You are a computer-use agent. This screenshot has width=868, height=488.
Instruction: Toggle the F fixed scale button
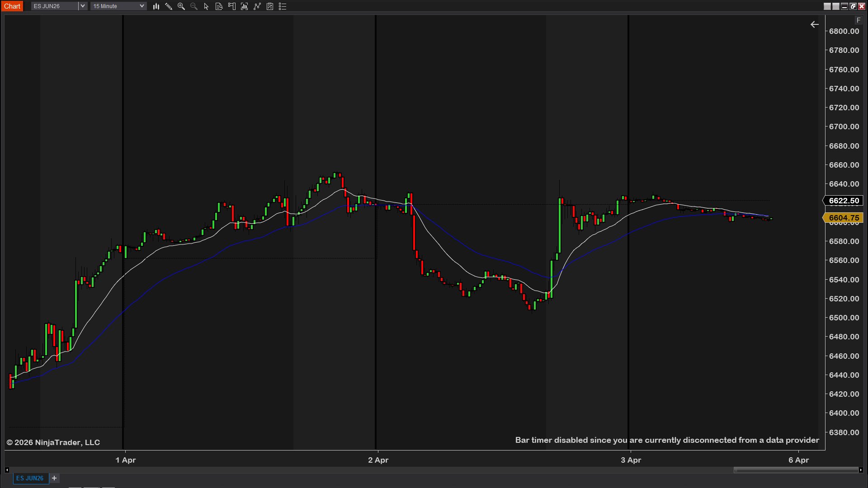click(x=859, y=20)
